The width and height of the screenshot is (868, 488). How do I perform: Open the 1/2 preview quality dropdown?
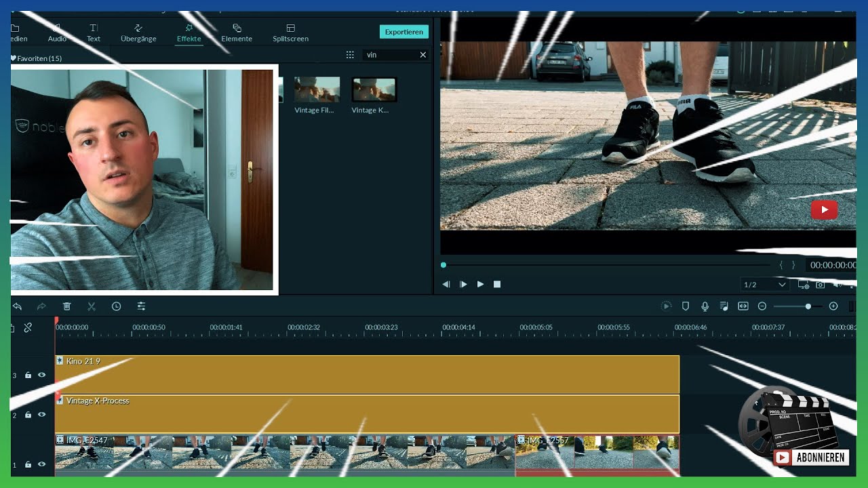tap(764, 285)
